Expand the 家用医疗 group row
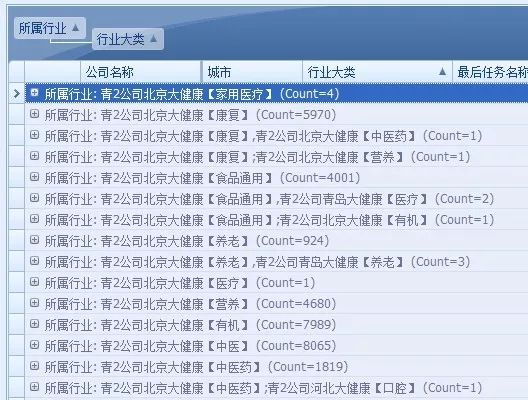 [x=34, y=93]
